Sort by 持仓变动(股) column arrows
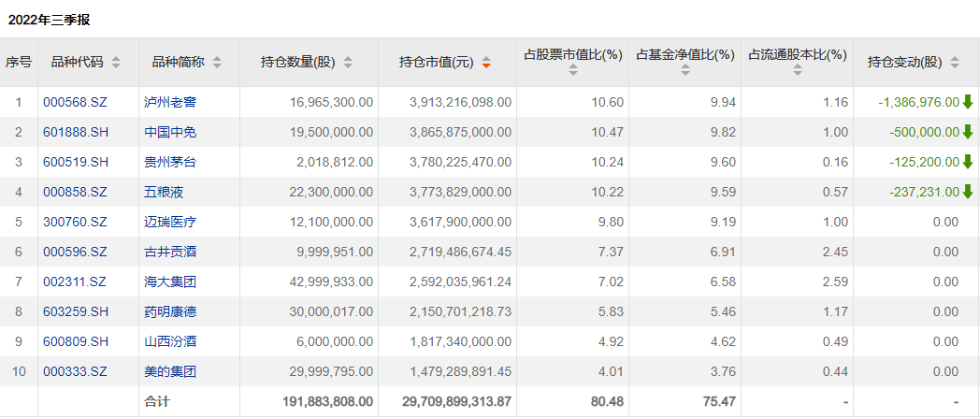Screen dimensions: 980x419 pos(955,63)
